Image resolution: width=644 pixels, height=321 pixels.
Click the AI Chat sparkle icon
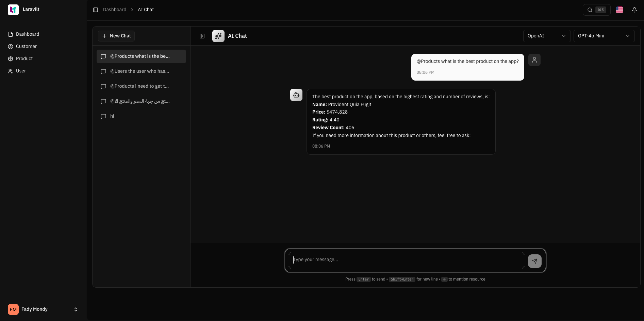[218, 36]
